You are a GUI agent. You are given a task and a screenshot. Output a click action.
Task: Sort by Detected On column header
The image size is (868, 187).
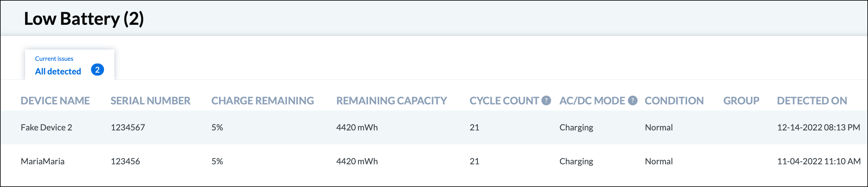click(812, 100)
